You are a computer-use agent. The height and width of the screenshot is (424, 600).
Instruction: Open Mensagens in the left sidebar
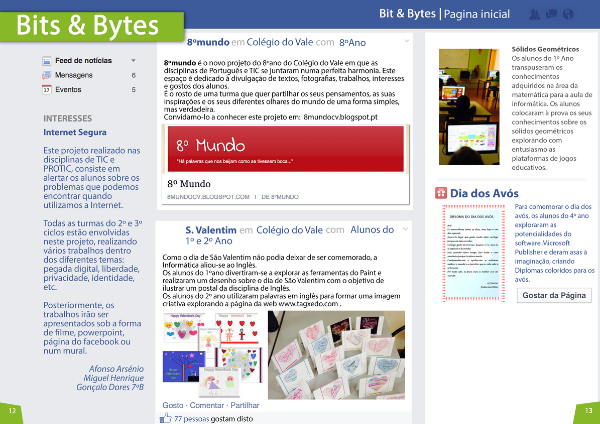(75, 75)
